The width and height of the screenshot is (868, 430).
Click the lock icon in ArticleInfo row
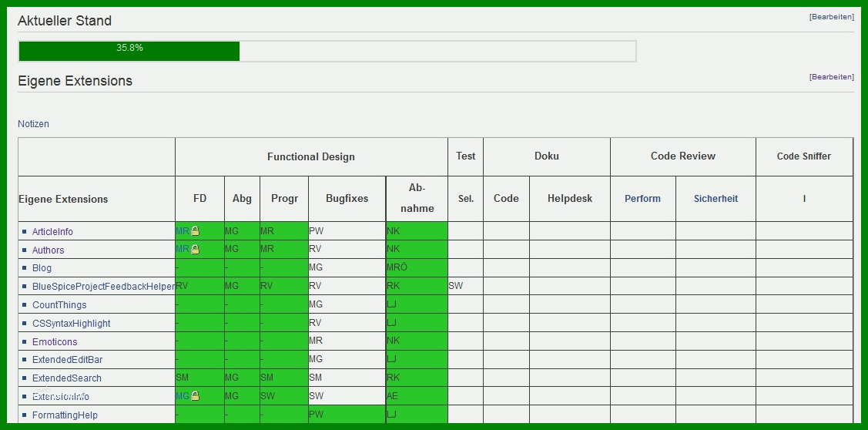(195, 231)
